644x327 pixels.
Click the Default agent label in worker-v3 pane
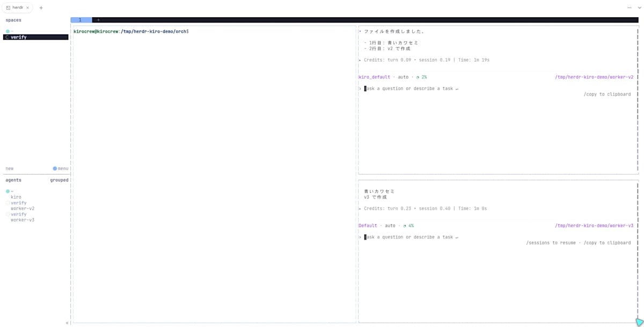368,226
